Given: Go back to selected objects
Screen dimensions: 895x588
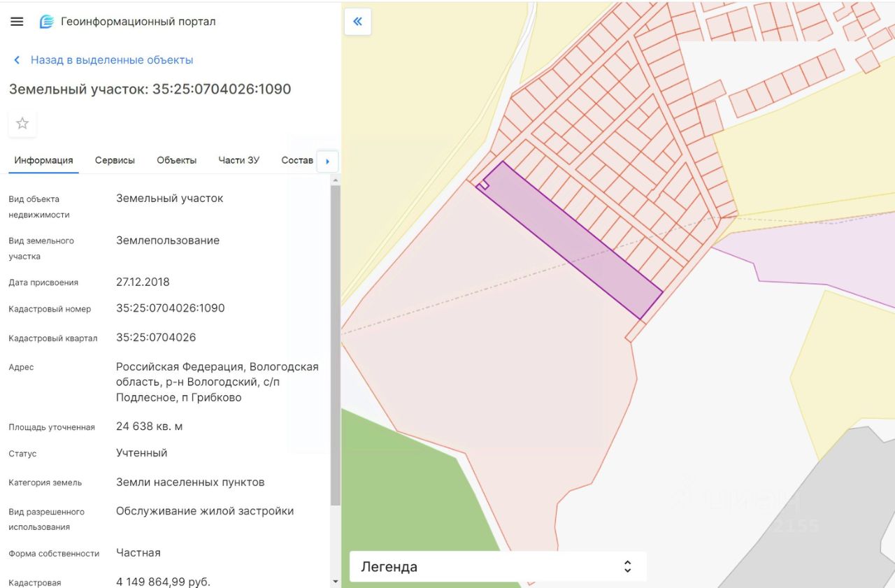Looking at the screenshot, I should [112, 60].
